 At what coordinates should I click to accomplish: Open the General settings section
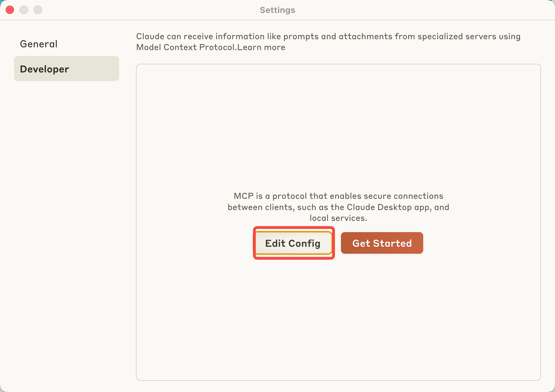click(39, 44)
